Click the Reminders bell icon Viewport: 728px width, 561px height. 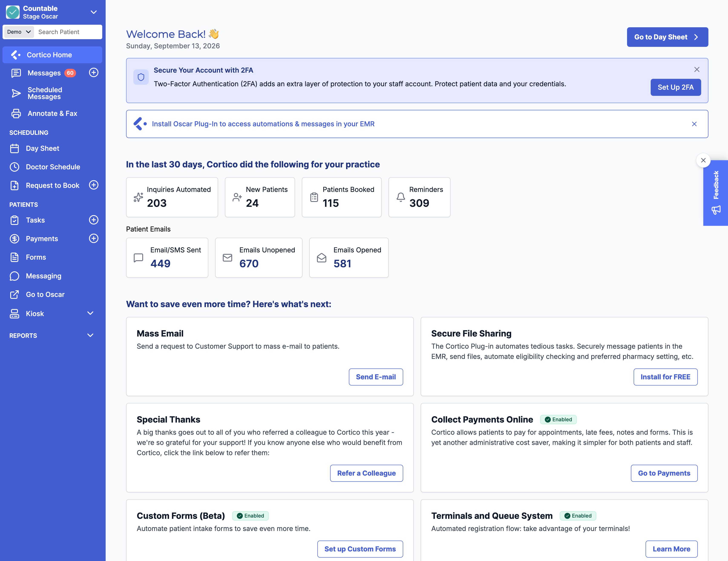pos(401,197)
